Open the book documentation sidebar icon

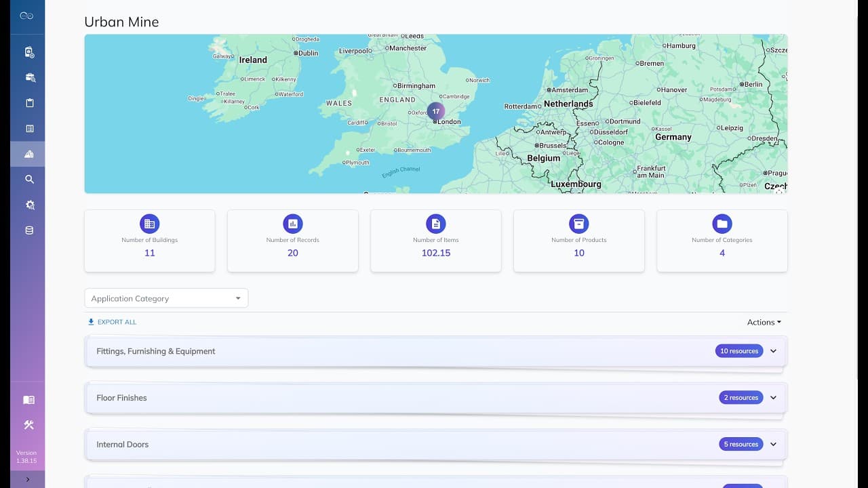point(28,400)
